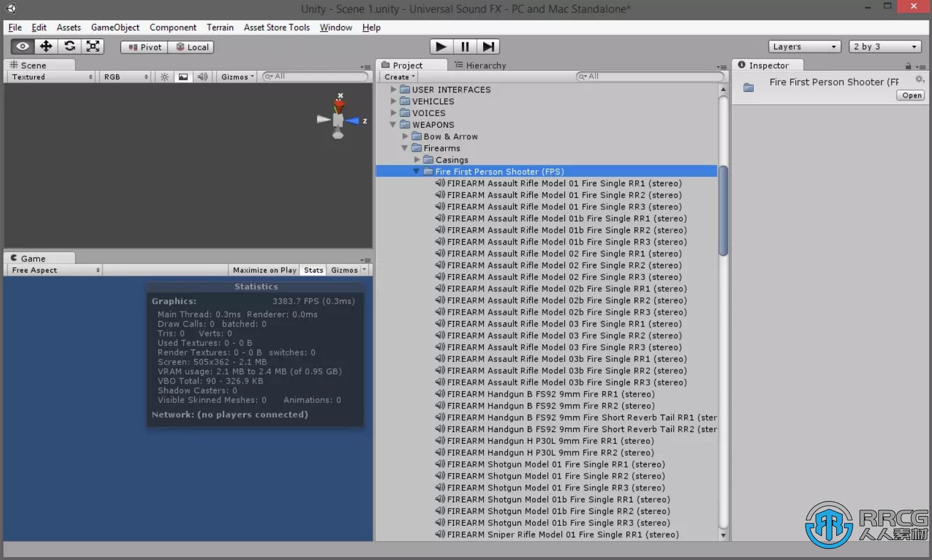Open the Layers dropdown

(x=805, y=47)
